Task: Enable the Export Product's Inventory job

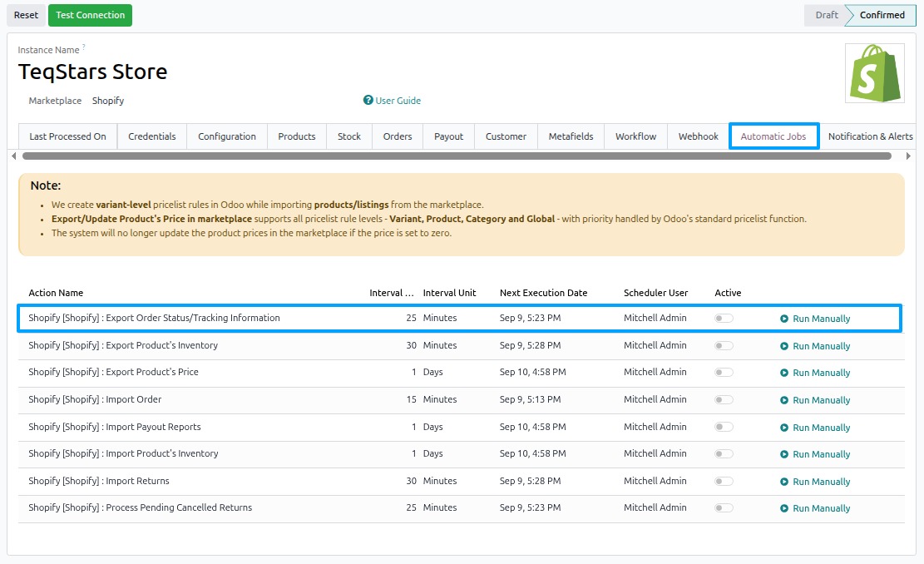Action: pyautogui.click(x=724, y=345)
